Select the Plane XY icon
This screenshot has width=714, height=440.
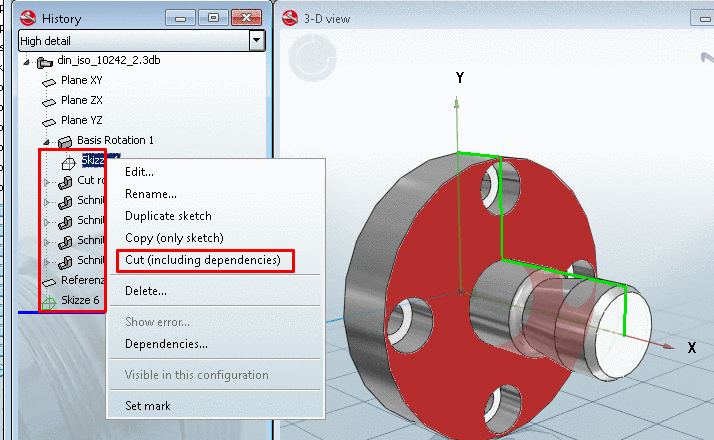point(49,82)
